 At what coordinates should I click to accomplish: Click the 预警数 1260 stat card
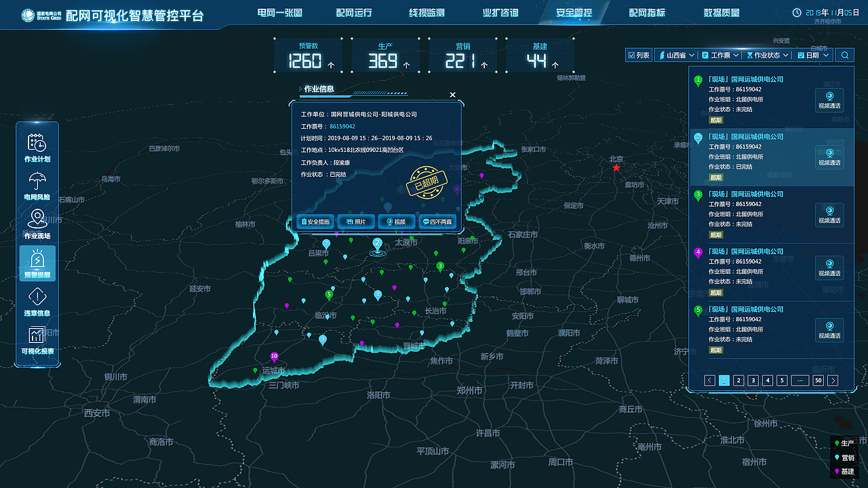309,56
